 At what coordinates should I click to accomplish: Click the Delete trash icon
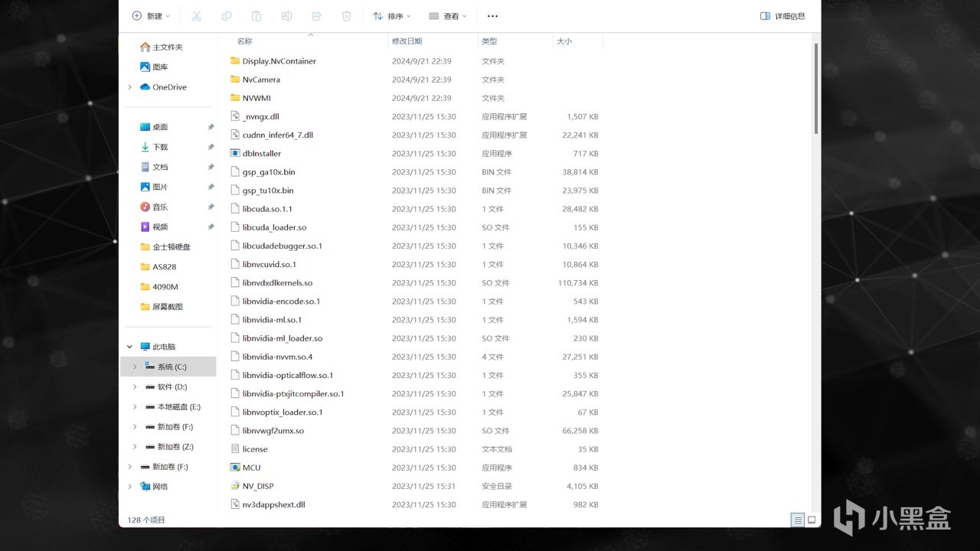pos(346,16)
